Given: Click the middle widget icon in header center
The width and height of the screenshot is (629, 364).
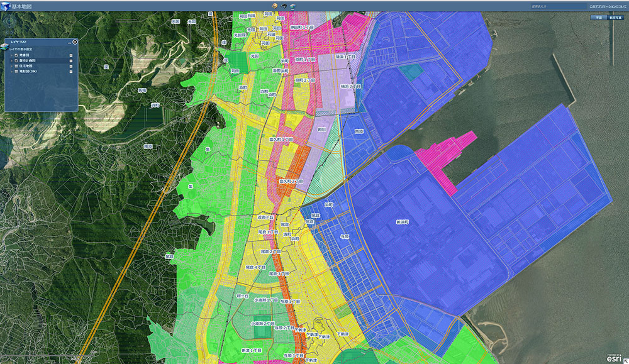Looking at the screenshot, I should [x=284, y=6].
